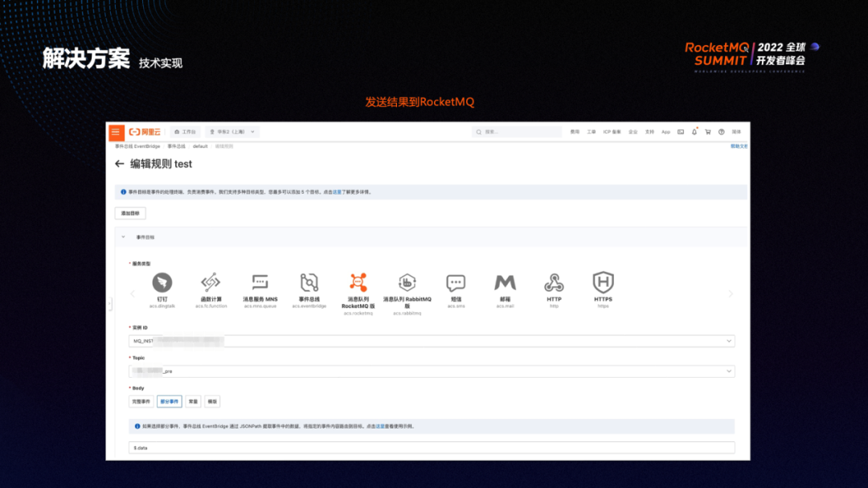Screen dimensions: 868x488
Task: Click 这里 link in the JSONPath hint
Action: tap(380, 427)
